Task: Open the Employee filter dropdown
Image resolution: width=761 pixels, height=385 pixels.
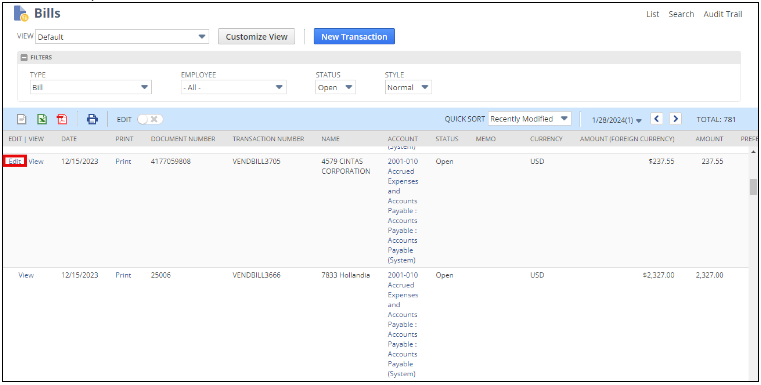Action: [x=233, y=87]
